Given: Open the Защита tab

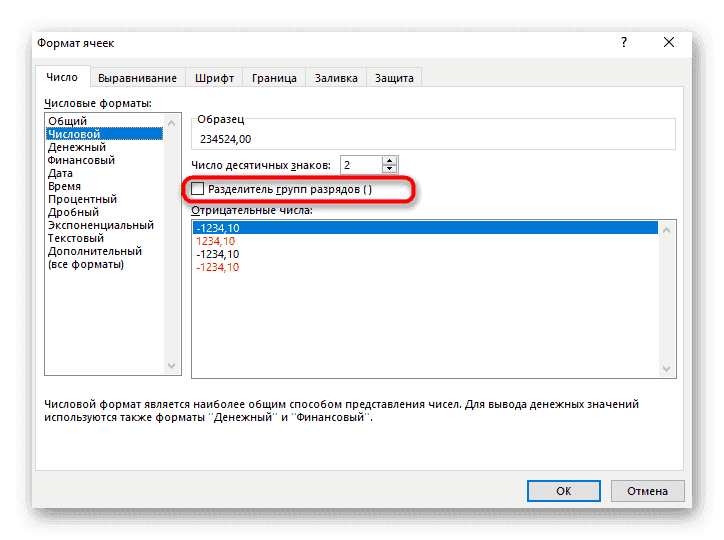Looking at the screenshot, I should click(x=394, y=78).
